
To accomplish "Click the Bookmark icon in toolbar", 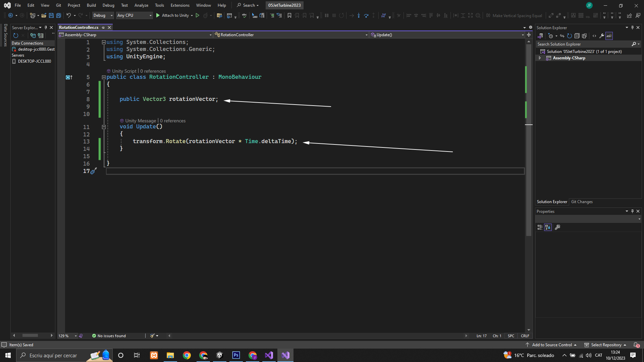I will tap(289, 15).
